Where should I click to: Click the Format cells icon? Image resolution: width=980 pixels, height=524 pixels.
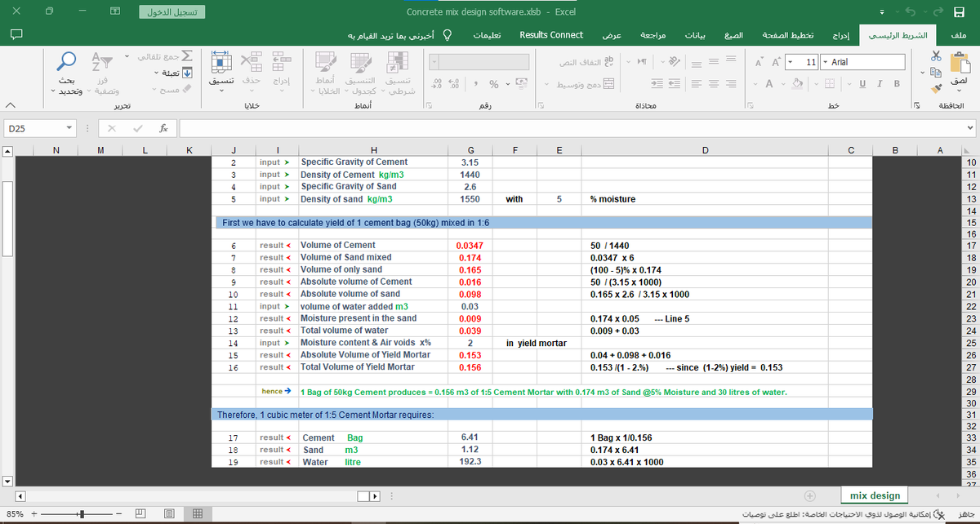220,62
